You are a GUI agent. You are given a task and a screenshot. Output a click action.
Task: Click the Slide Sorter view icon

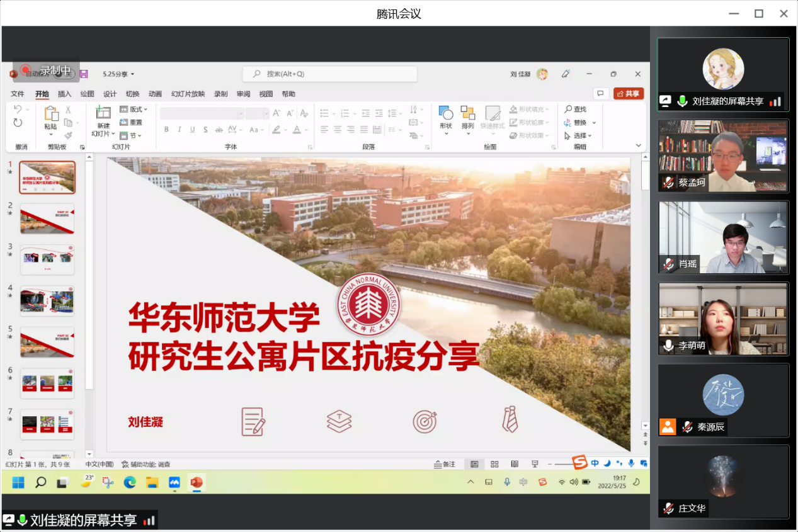coord(494,464)
